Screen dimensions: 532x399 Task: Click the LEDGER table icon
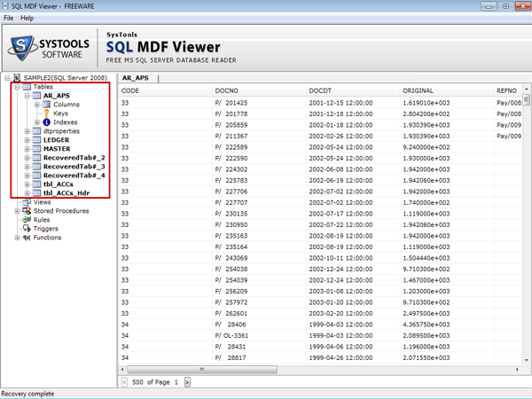click(x=36, y=140)
